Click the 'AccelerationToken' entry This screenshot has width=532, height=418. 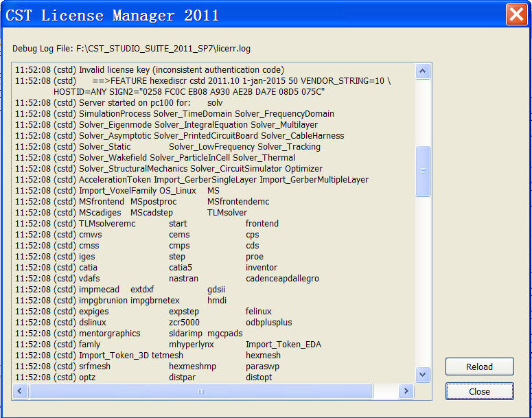(115, 179)
